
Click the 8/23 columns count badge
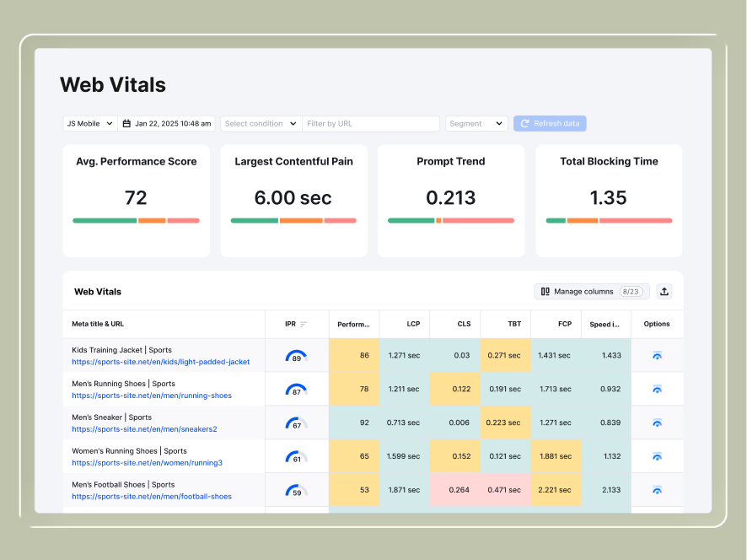[631, 291]
